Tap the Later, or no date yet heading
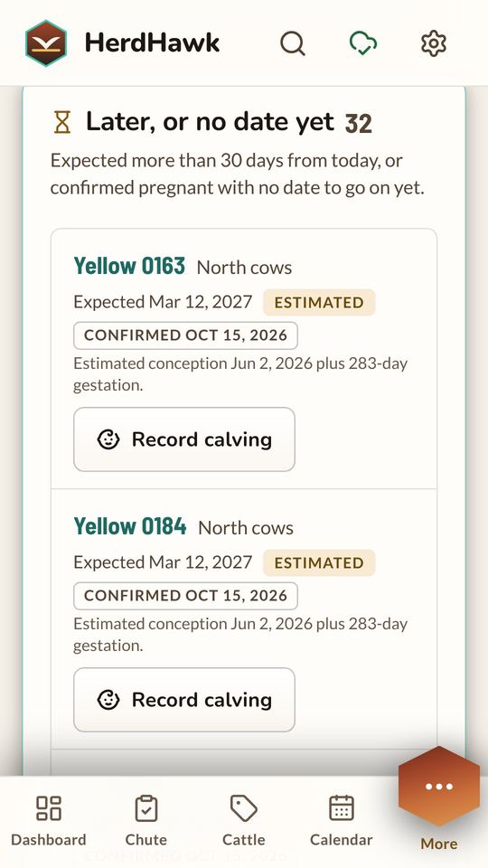The width and height of the screenshot is (488, 868). [210, 122]
